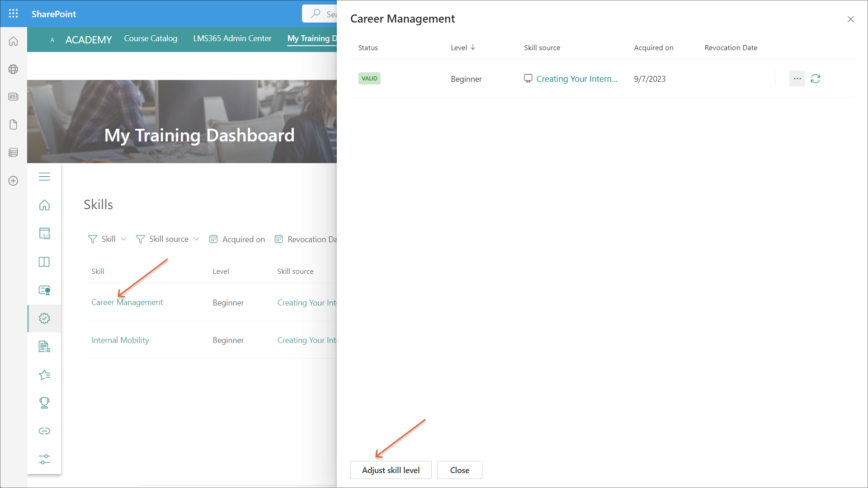Open the hamburger menu in dashboard sidebar
The width and height of the screenshot is (868, 488).
[x=44, y=177]
